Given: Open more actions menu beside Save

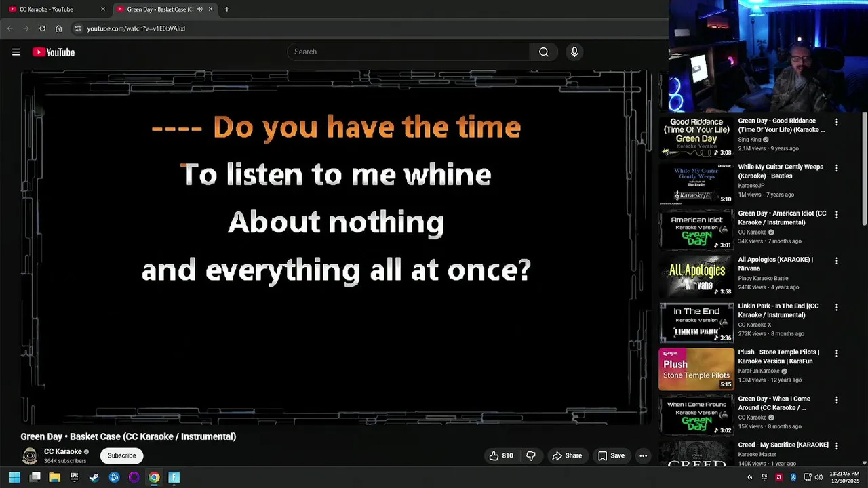Looking at the screenshot, I should coord(643,455).
